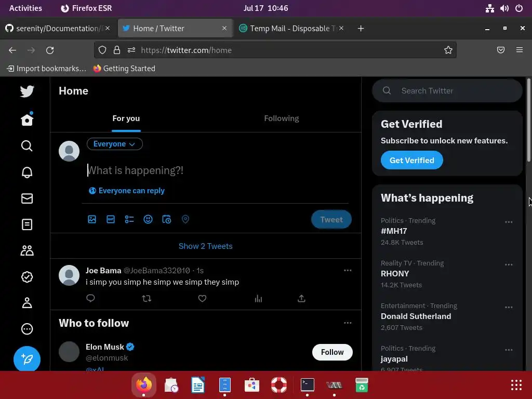Open tracking protection shield icon
The image size is (532, 399).
(102, 50)
